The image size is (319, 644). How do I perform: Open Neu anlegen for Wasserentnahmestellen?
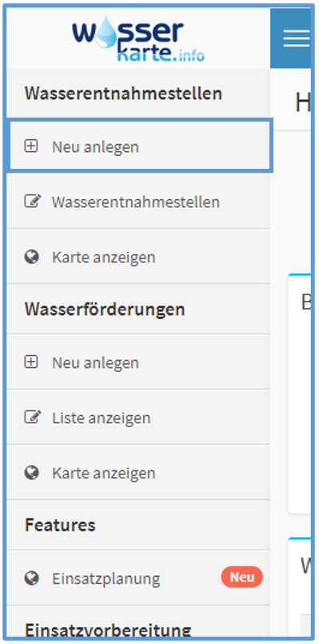click(x=140, y=146)
